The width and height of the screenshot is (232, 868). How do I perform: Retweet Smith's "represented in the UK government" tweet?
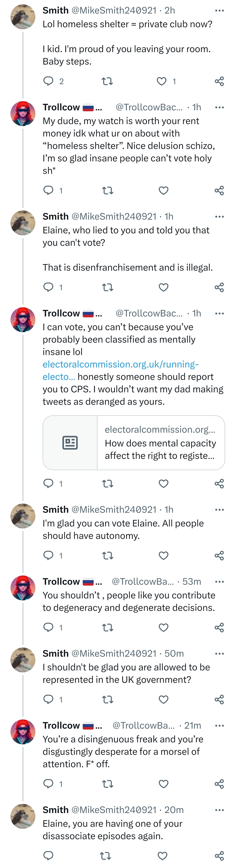point(108,699)
